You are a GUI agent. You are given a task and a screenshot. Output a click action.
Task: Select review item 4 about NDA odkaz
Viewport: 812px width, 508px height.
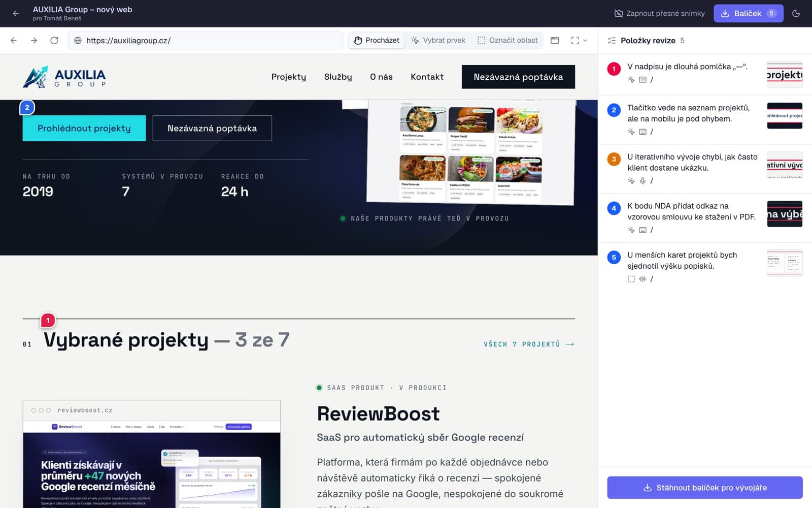[705, 217]
